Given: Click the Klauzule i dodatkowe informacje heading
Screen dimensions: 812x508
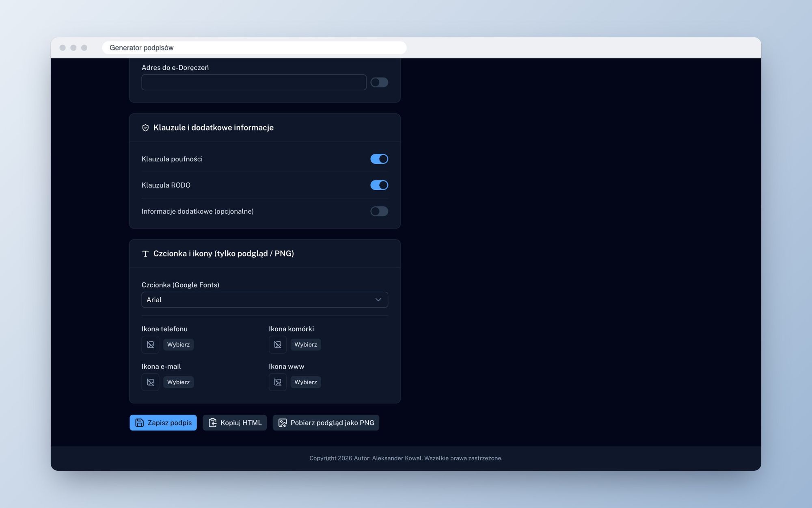Looking at the screenshot, I should (214, 128).
